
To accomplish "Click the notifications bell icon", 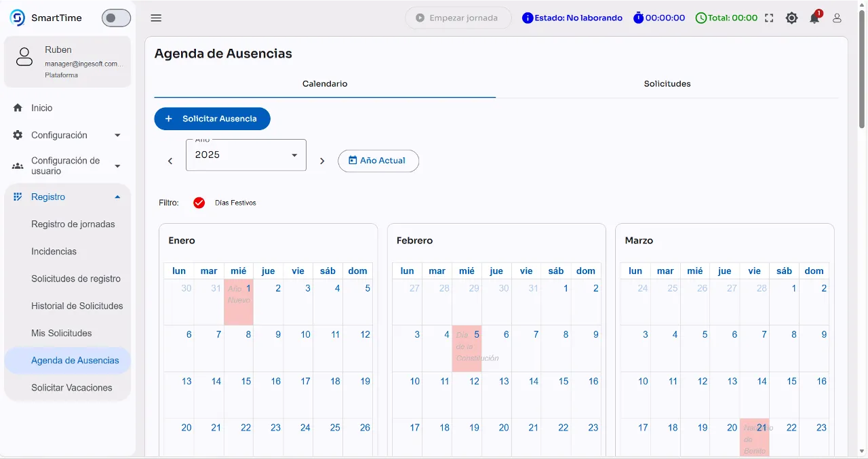I will (x=814, y=18).
